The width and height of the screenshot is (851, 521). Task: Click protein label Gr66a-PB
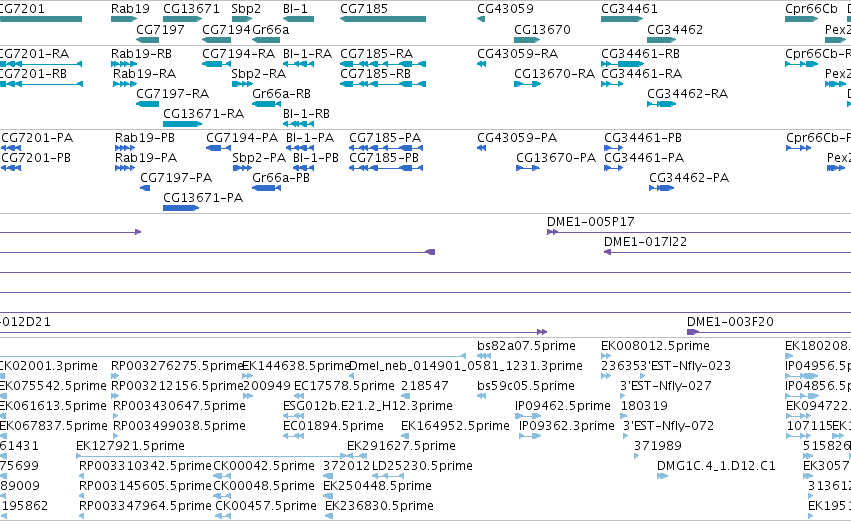(x=281, y=178)
